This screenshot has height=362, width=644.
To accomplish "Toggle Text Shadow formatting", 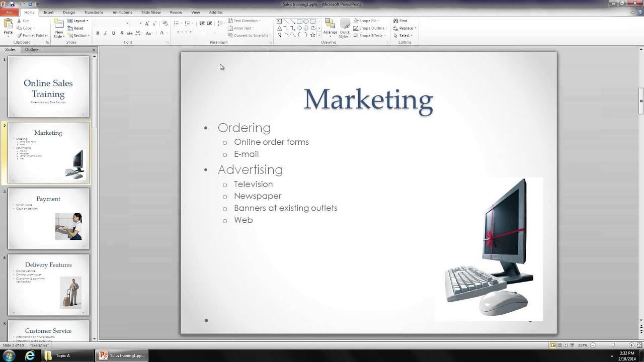I will 122,33.
